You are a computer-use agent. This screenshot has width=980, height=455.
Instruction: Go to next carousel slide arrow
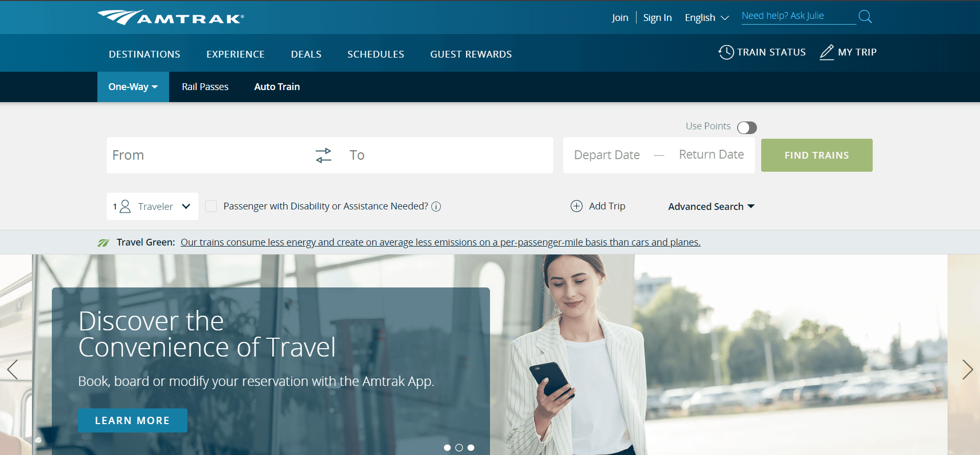pos(967,370)
